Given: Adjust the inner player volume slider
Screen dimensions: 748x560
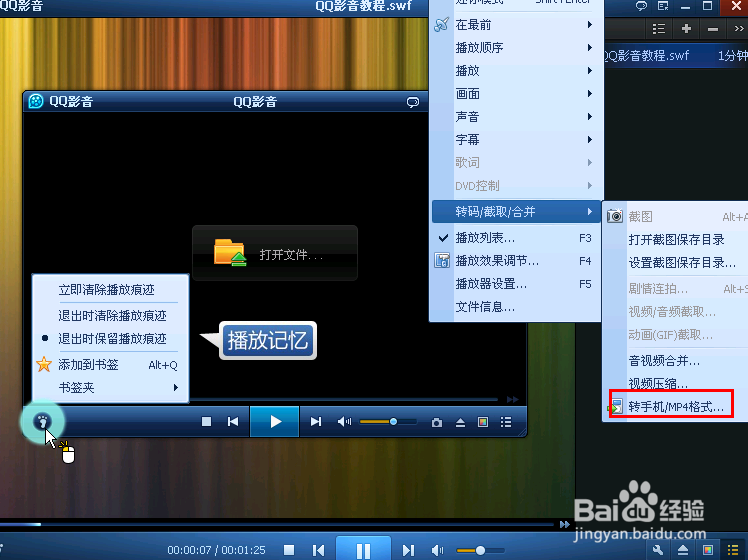Looking at the screenshot, I should (x=387, y=422).
